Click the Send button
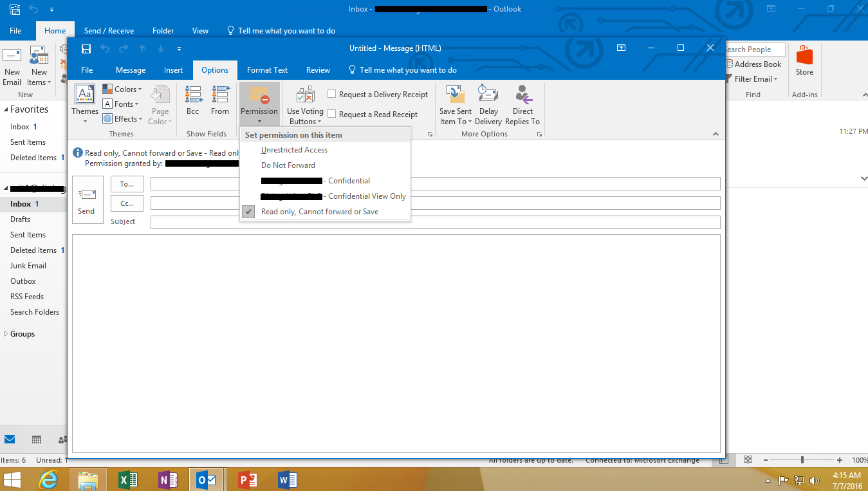 (x=88, y=199)
